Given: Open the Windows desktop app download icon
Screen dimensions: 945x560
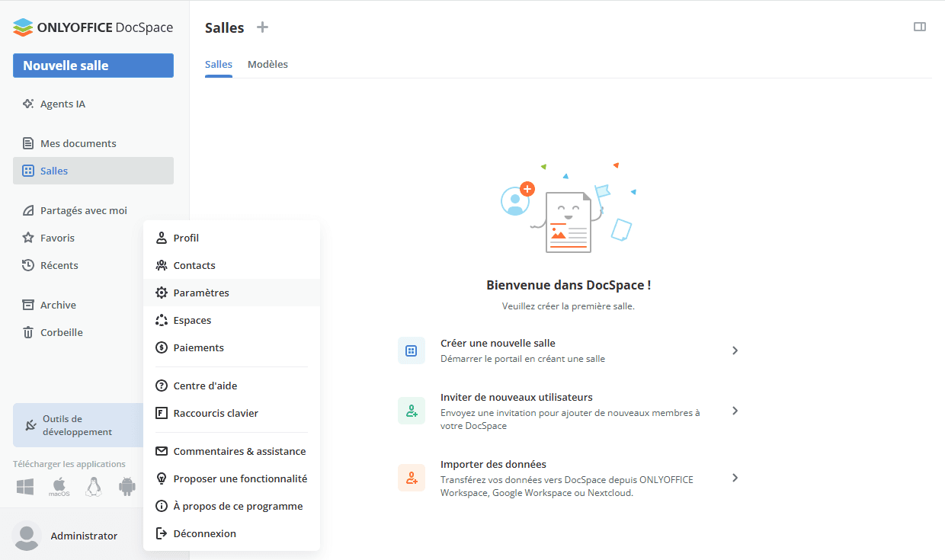Looking at the screenshot, I should tap(25, 487).
